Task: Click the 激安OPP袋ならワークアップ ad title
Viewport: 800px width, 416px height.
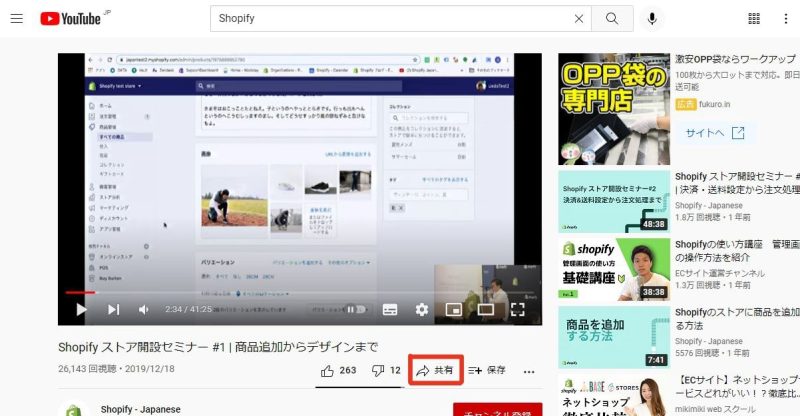Action: [x=735, y=59]
